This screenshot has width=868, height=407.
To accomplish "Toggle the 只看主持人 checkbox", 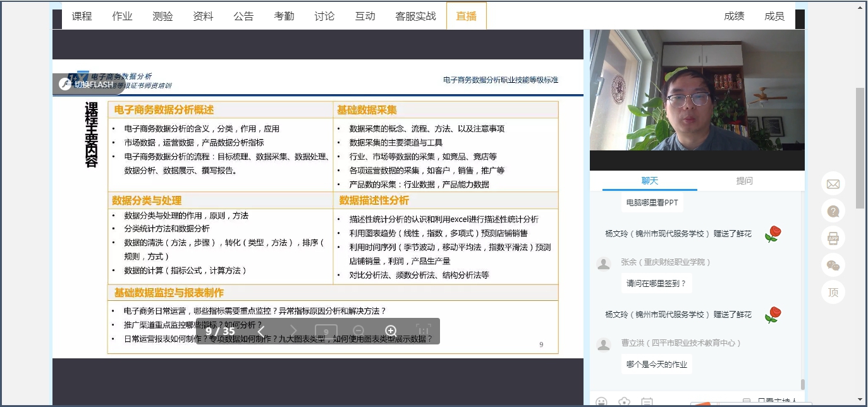I will click(747, 401).
